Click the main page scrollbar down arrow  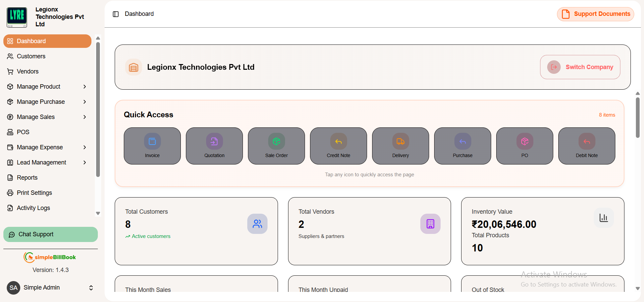click(x=638, y=289)
